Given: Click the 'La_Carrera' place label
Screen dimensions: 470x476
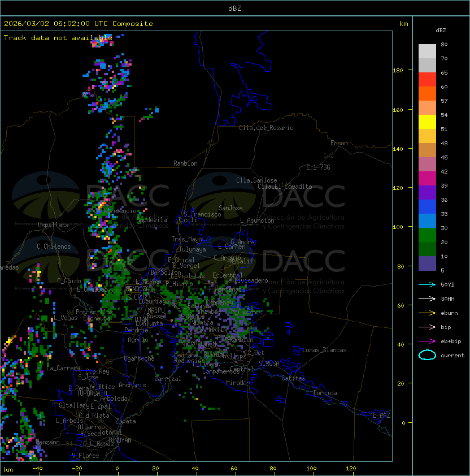Looking at the screenshot, I should [64, 368].
